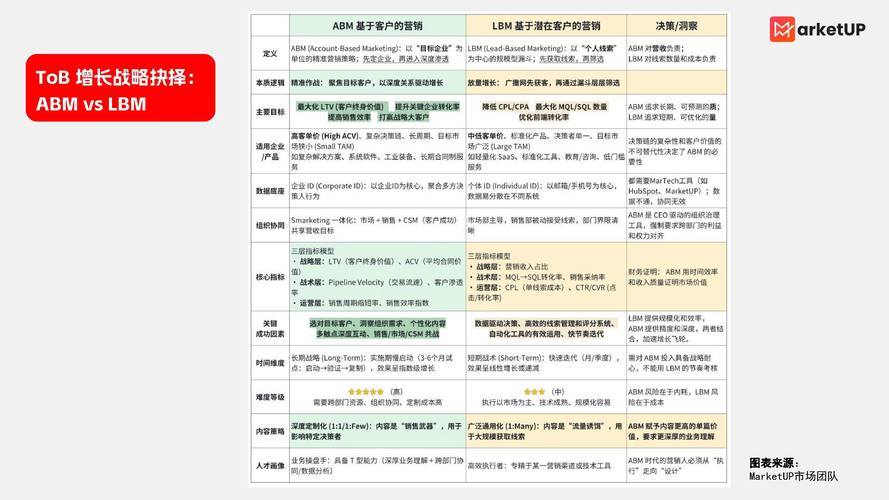Click the '个体 ID (Individual ID)' cell
This screenshot has width=889, height=500.
(x=546, y=191)
